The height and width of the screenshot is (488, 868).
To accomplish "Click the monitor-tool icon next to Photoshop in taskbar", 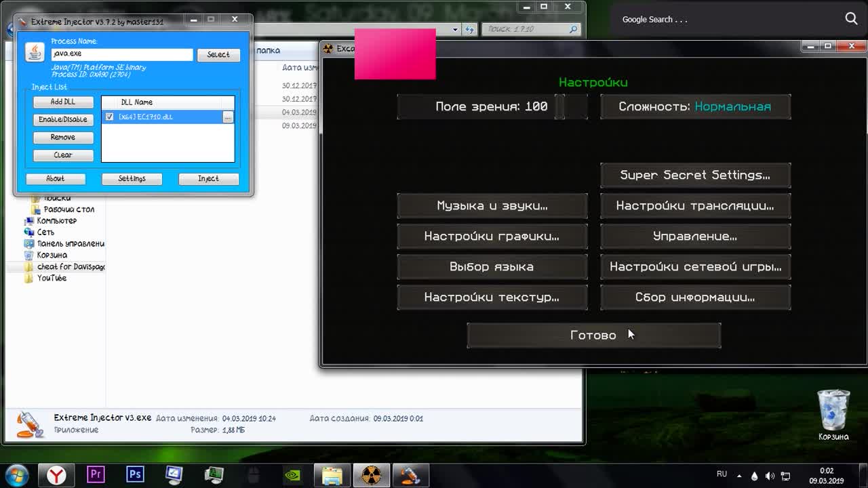I will [174, 475].
